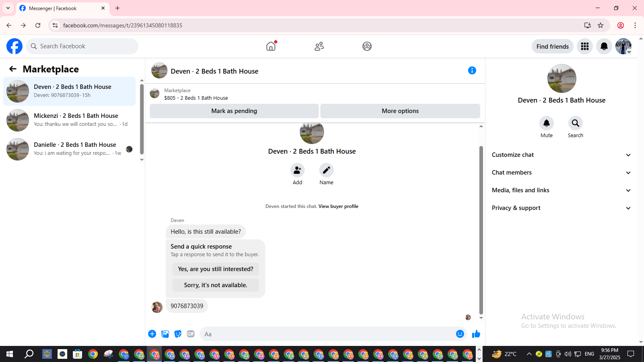Search in conversation magnifier icon

(x=576, y=123)
